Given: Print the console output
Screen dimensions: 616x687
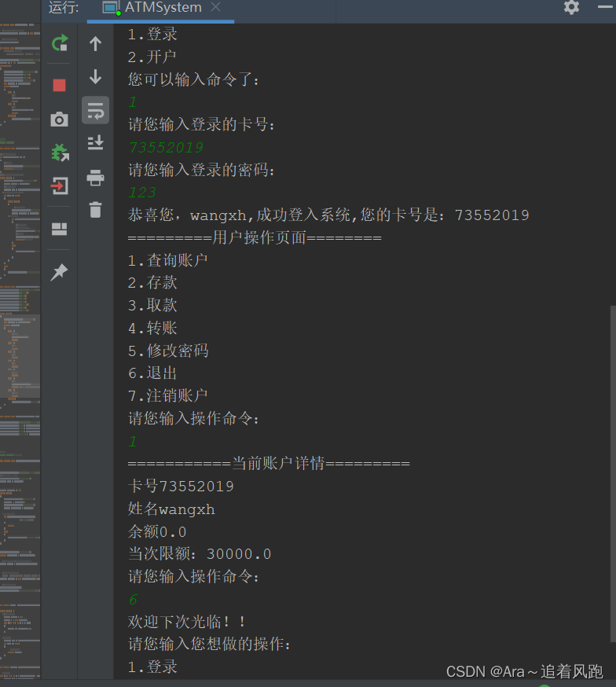Looking at the screenshot, I should tap(95, 178).
